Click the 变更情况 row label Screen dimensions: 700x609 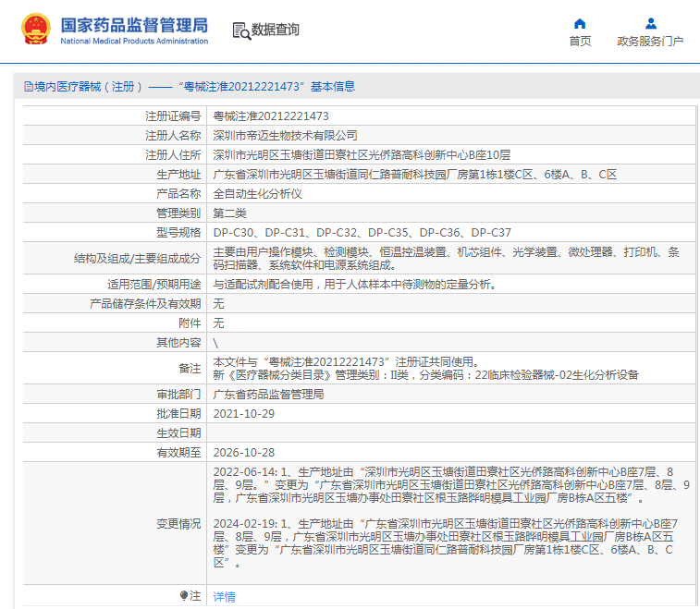point(178,524)
